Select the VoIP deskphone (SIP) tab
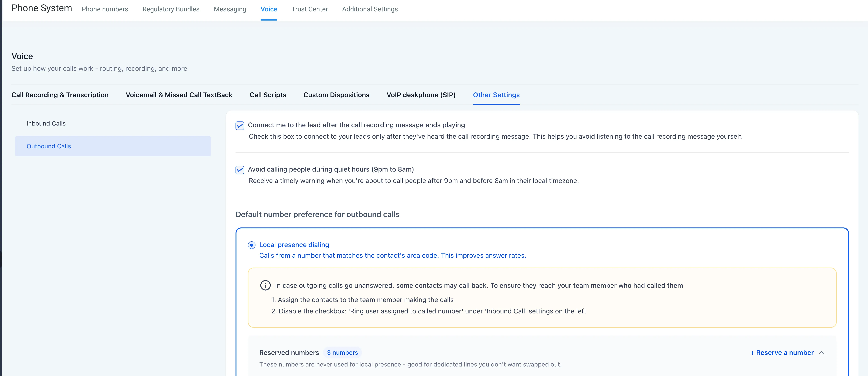868x376 pixels. [421, 95]
